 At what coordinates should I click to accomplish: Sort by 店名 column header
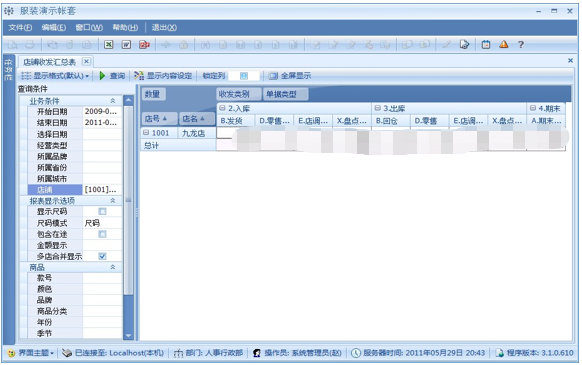coord(197,119)
